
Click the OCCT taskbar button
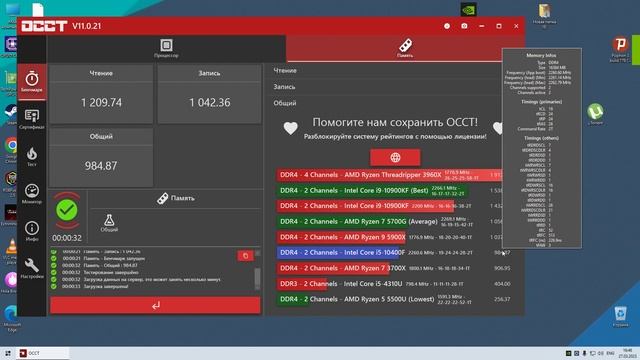(x=42, y=353)
